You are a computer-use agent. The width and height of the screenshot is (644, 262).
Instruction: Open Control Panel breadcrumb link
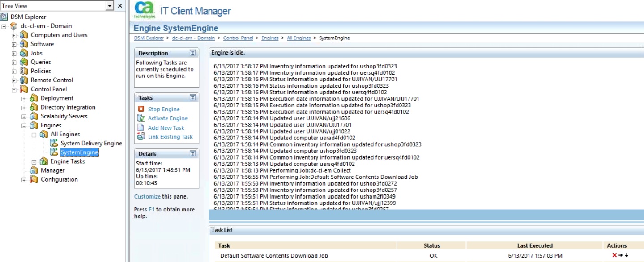click(238, 38)
